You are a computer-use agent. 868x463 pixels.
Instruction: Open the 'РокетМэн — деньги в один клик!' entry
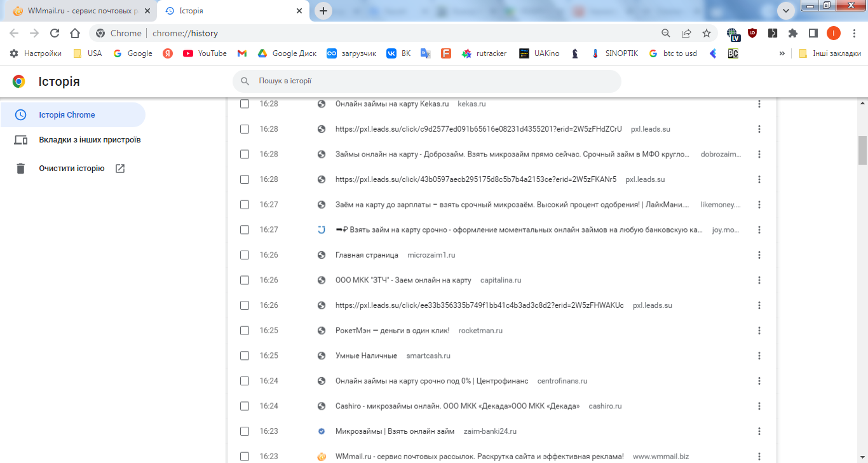(x=392, y=331)
